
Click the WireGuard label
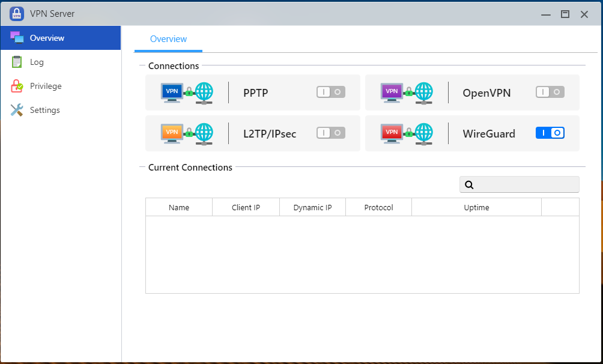coord(489,133)
